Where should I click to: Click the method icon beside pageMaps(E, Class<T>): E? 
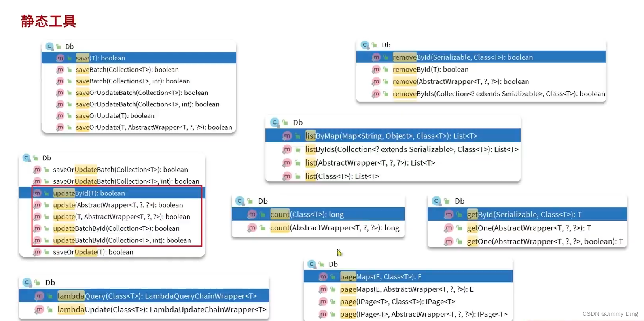click(323, 277)
